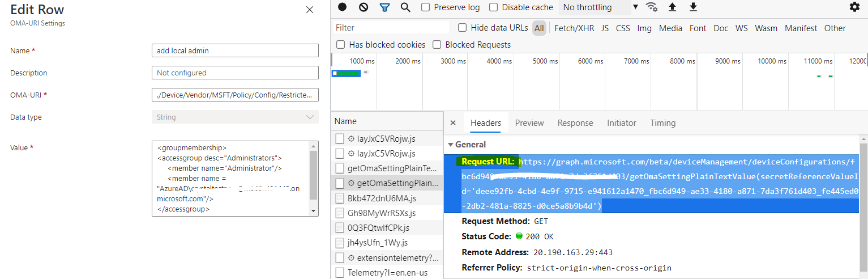
Task: Tick checkbox beside getOmaSettingPlainTe... request
Action: coord(340,168)
